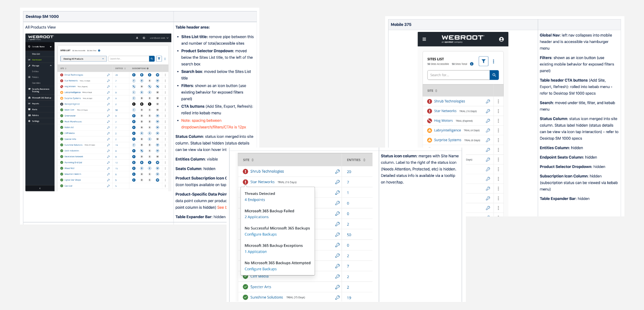Click the Desktop SM 1000 spec heading
The height and width of the screenshot is (310, 644).
42,17
